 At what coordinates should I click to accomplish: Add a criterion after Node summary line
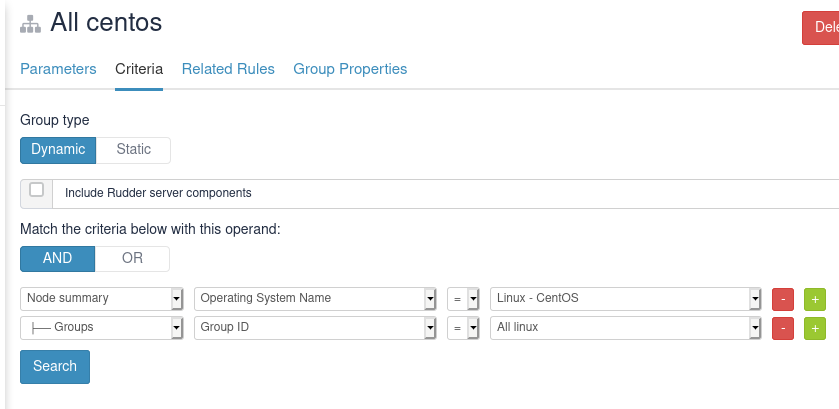coord(815,299)
